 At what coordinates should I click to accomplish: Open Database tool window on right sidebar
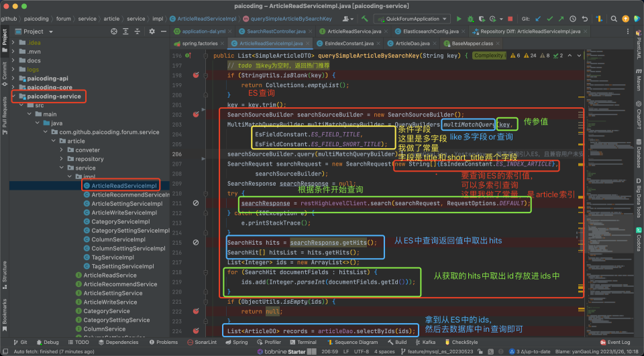pyautogui.click(x=639, y=154)
